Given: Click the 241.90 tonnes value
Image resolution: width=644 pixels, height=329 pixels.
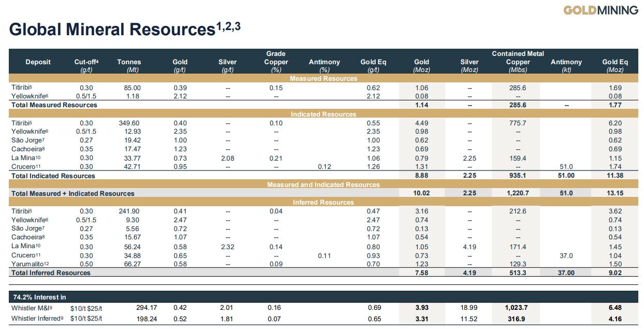Looking at the screenshot, I should (x=129, y=211).
